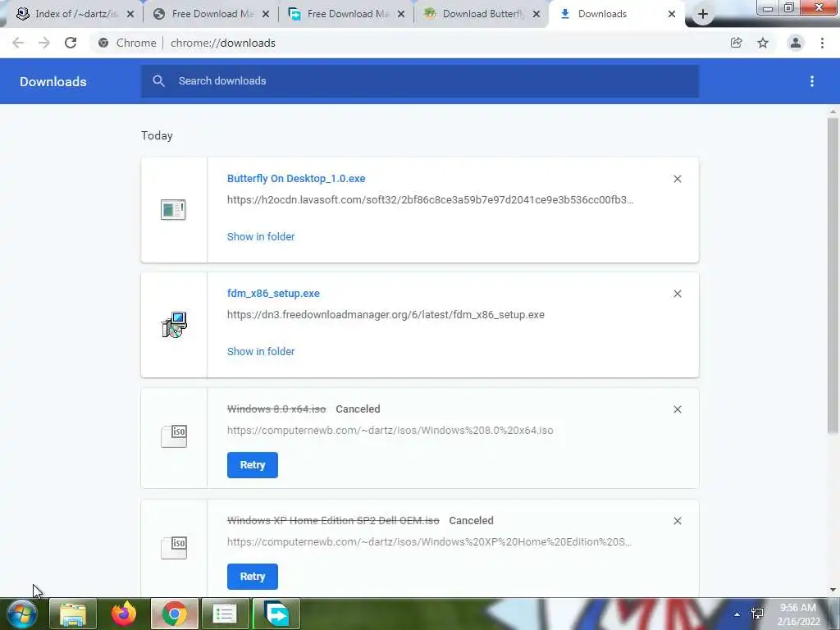Screen dimensions: 840x630
Task: Remove Windows 8.0 x64.iso from the list
Action: click(x=677, y=409)
